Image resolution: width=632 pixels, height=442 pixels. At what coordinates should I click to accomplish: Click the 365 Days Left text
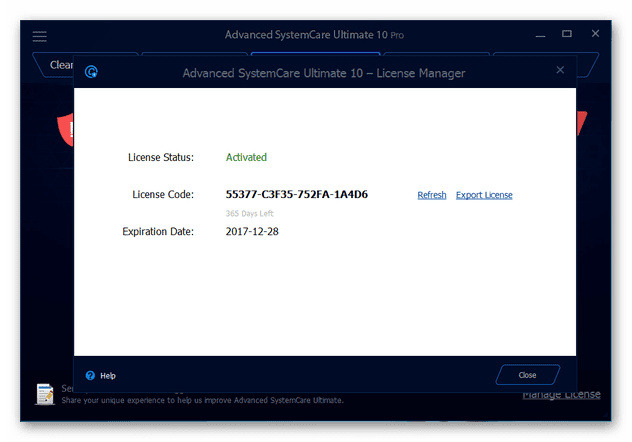(x=249, y=213)
